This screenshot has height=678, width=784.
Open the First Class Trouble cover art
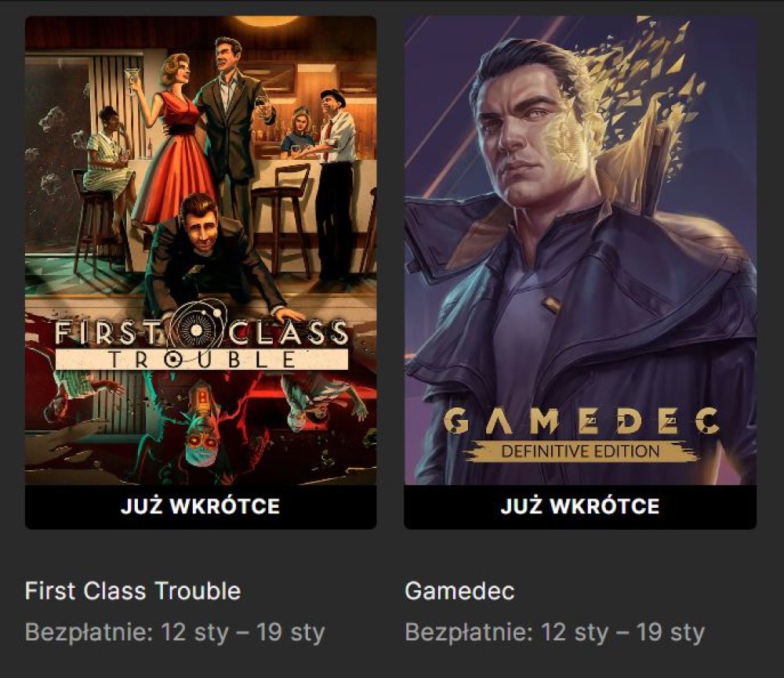click(201, 250)
